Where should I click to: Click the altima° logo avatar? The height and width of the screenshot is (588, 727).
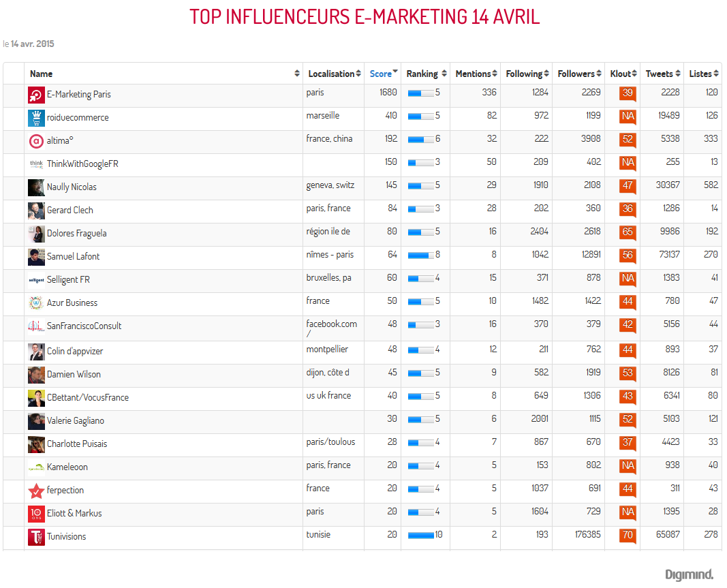coord(36,141)
